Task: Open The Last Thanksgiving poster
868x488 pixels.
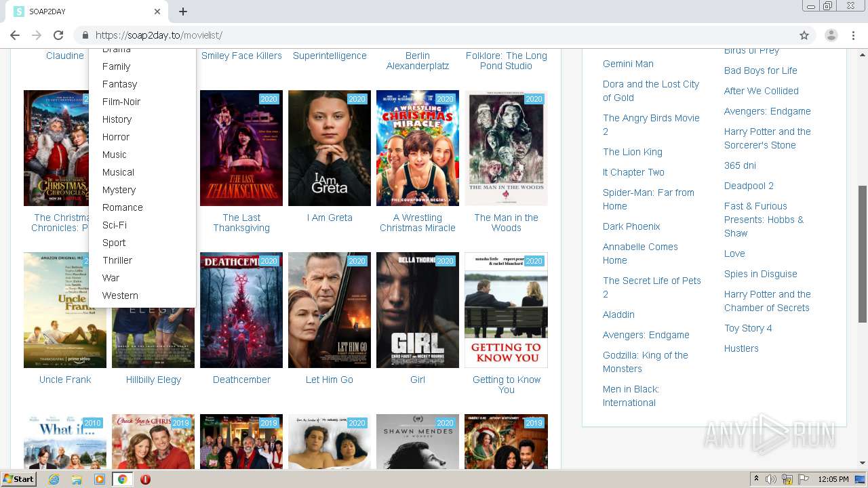Action: [241, 148]
